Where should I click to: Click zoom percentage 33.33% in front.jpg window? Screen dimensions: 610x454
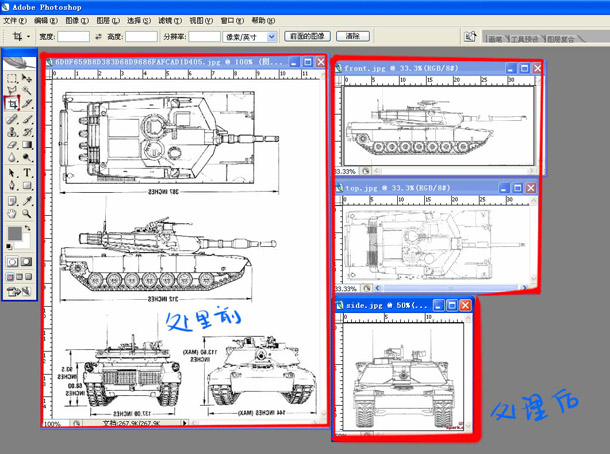click(x=345, y=171)
